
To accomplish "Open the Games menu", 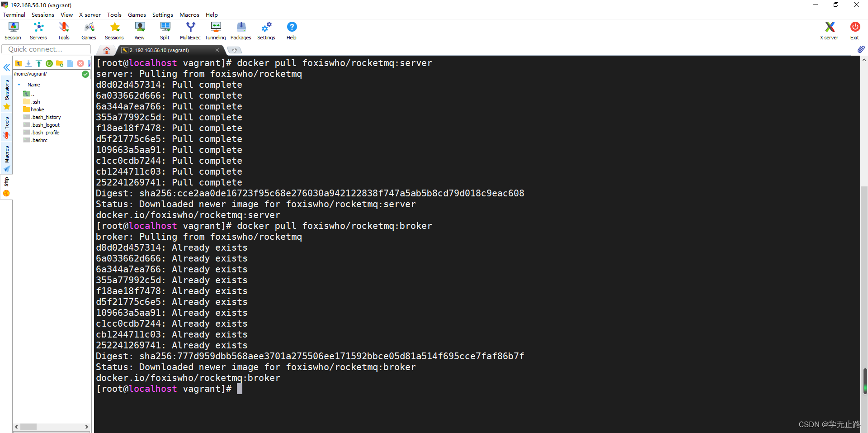I will click(137, 14).
